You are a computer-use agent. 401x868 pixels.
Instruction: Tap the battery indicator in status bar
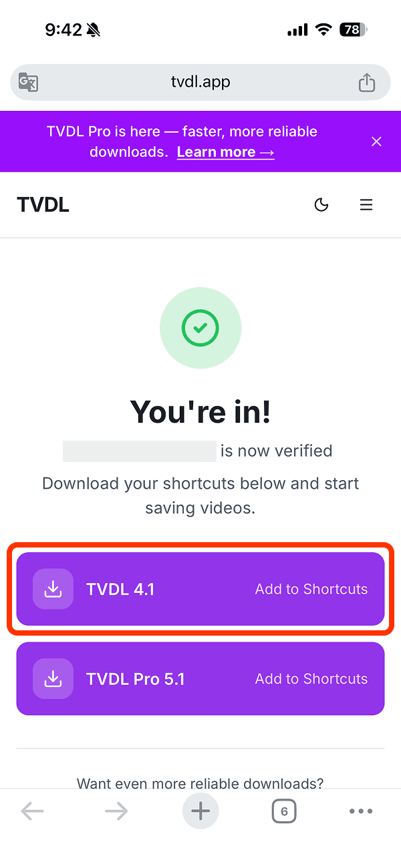pyautogui.click(x=352, y=29)
